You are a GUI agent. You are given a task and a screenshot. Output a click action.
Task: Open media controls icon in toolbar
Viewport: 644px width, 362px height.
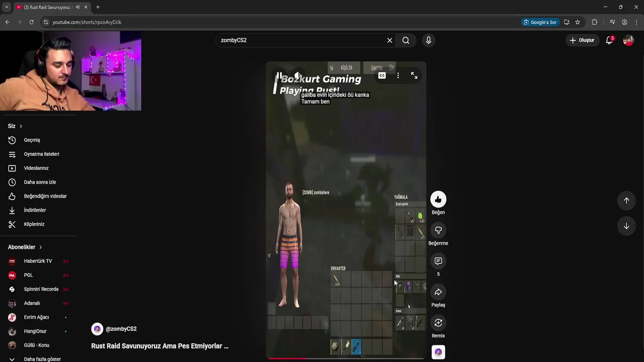pos(612,22)
